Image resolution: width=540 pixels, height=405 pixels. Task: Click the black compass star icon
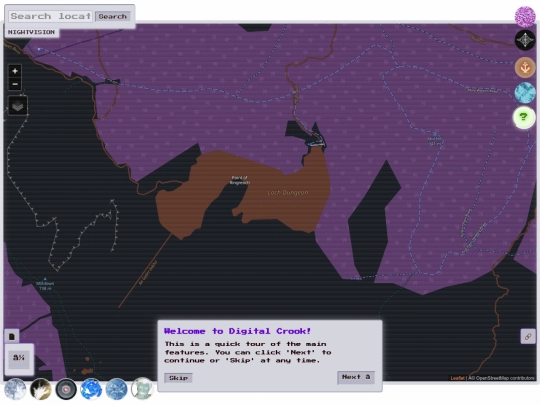[x=525, y=40]
